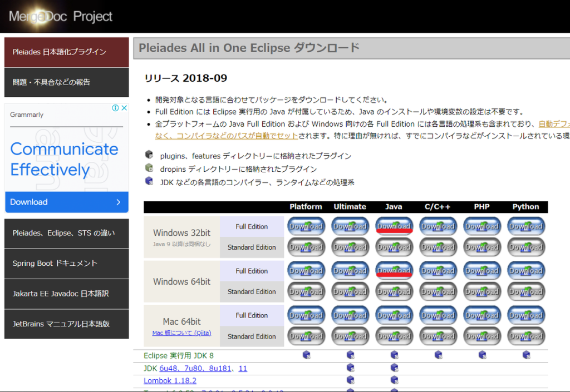
Task: Open JetBrains マニュアル日本語版 sidebar item
Action: [x=66, y=324]
